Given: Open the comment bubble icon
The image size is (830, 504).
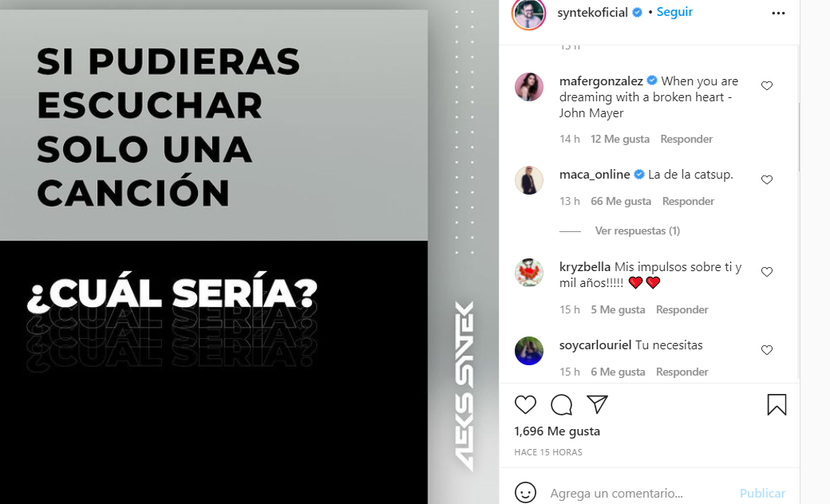Looking at the screenshot, I should tap(561, 405).
